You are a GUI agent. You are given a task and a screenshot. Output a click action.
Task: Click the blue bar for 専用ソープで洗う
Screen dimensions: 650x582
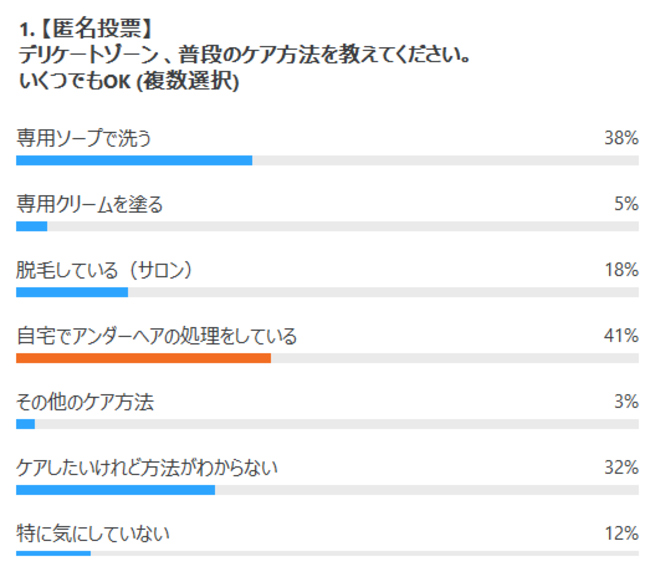(x=134, y=160)
